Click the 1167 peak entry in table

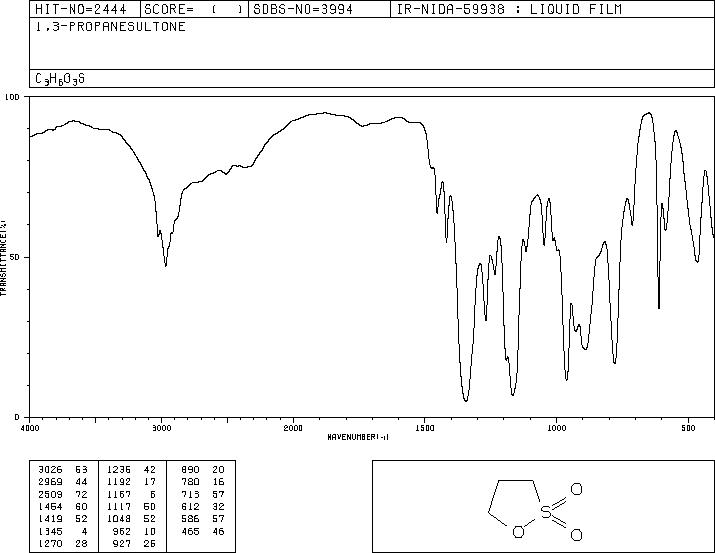[x=131, y=494]
